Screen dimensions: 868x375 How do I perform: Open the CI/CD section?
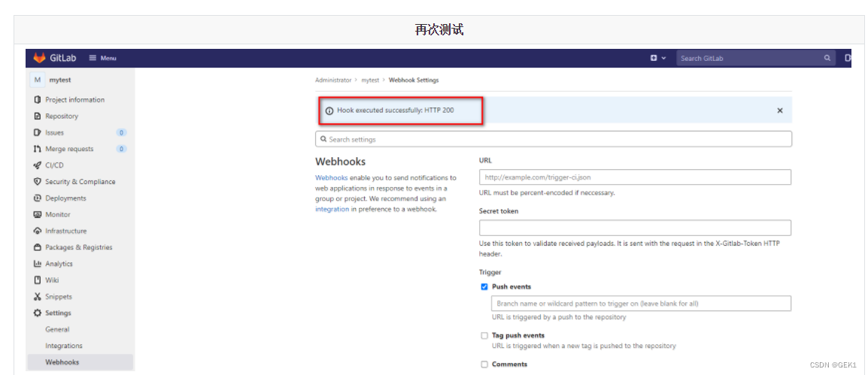(54, 165)
